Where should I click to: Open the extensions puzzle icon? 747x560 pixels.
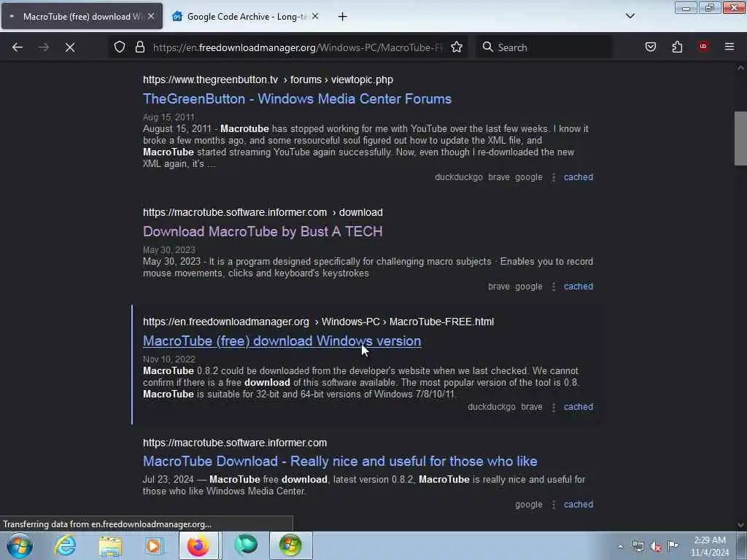click(x=677, y=47)
